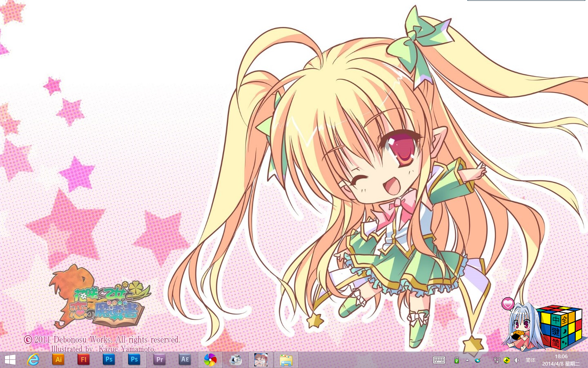Launch Internet Explorer from the taskbar
The image size is (588, 368).
33,360
